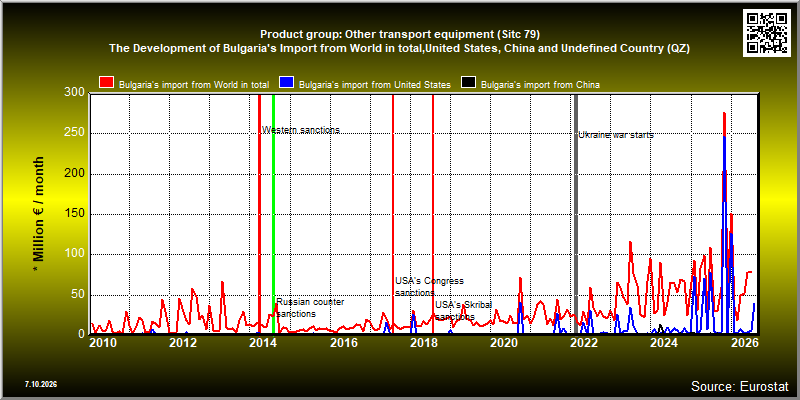Click the subtitle about Bulgaria's Import development

point(400,49)
